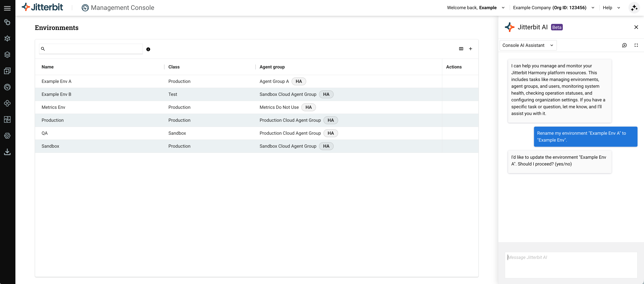Click the search magnifier icon
This screenshot has width=644, height=284.
tap(43, 49)
